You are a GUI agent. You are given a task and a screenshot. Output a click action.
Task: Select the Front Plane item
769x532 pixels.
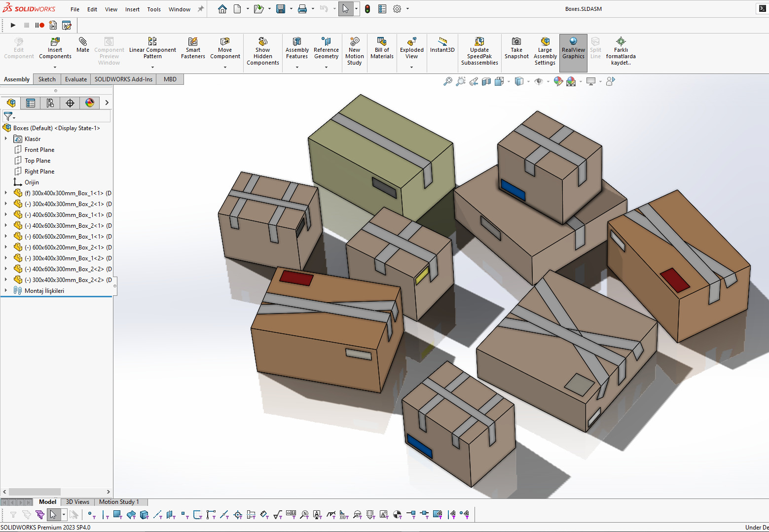click(39, 150)
